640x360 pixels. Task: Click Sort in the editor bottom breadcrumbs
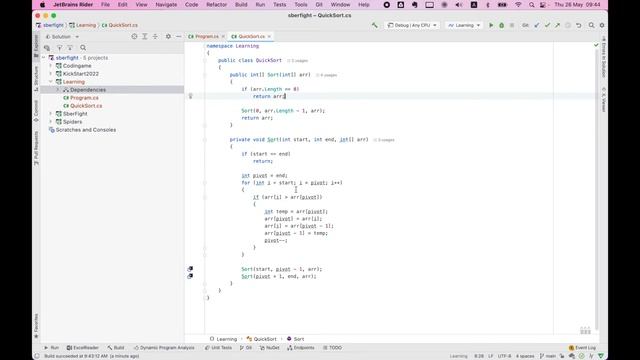tap(296, 339)
